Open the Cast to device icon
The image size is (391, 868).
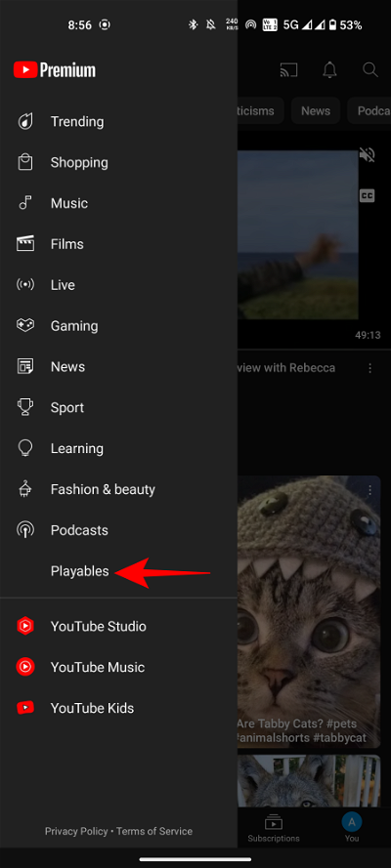point(288,70)
